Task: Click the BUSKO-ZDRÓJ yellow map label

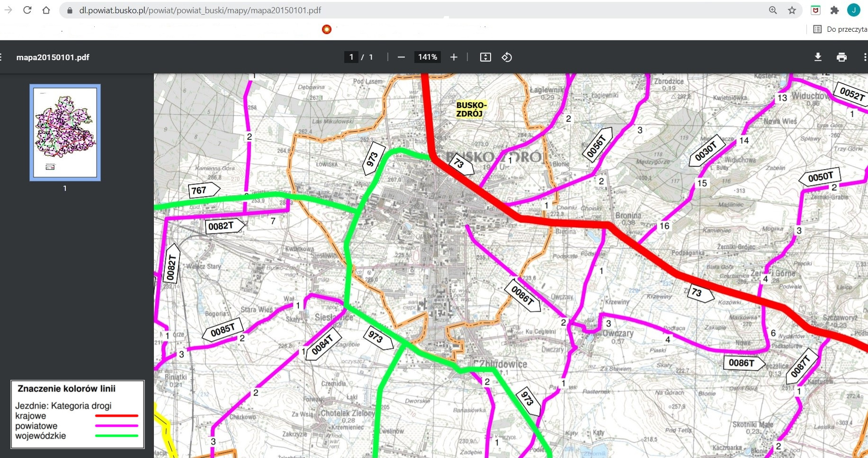Action: pyautogui.click(x=471, y=109)
